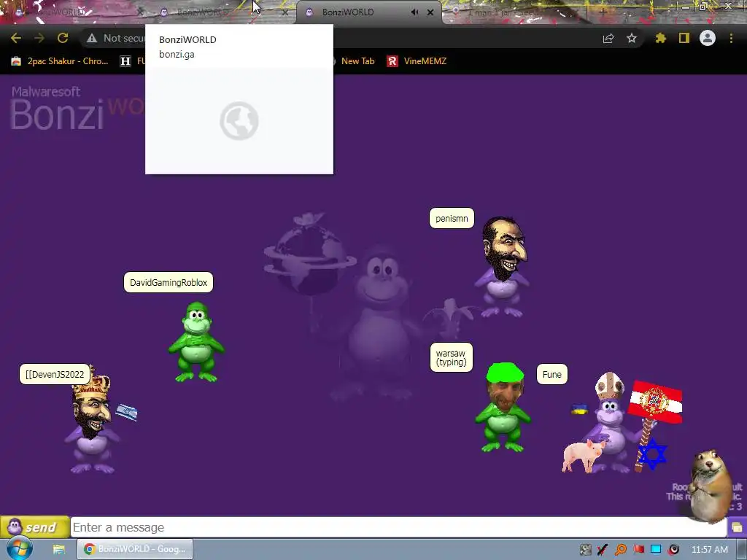The image size is (747, 560).
Task: Click the send button
Action: [35, 527]
